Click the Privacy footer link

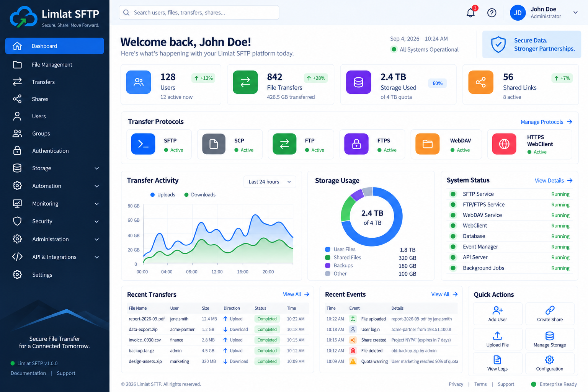coord(456,384)
